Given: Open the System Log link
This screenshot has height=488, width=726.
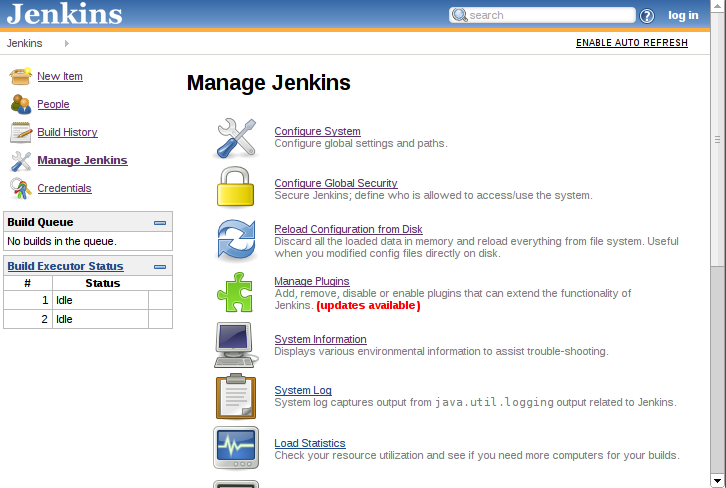Looking at the screenshot, I should (303, 390).
